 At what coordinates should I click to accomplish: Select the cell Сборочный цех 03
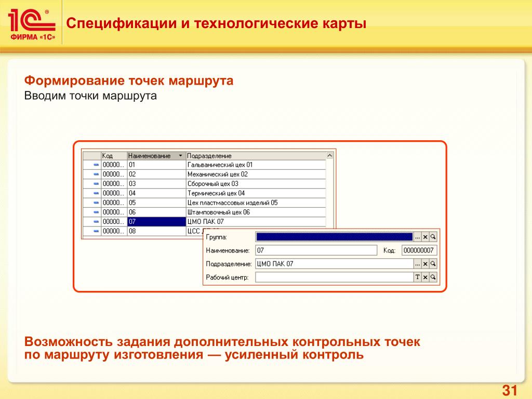coord(256,184)
